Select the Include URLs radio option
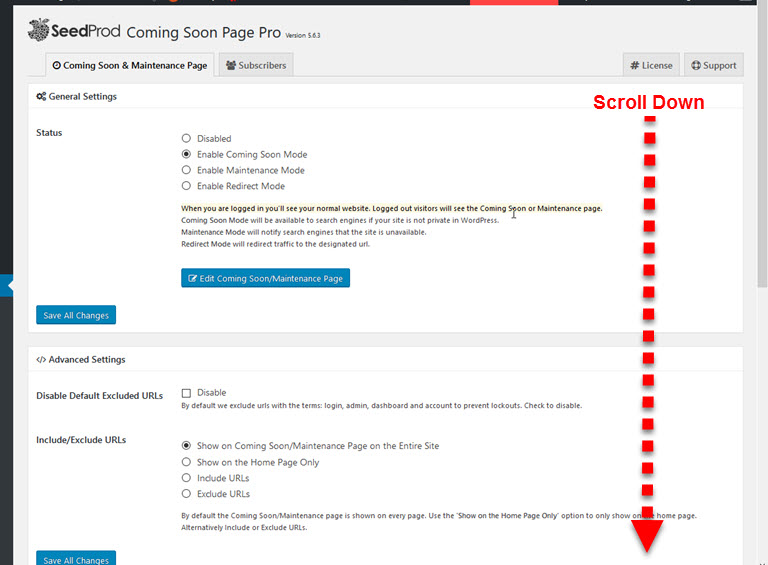This screenshot has height=565, width=768. 186,478
